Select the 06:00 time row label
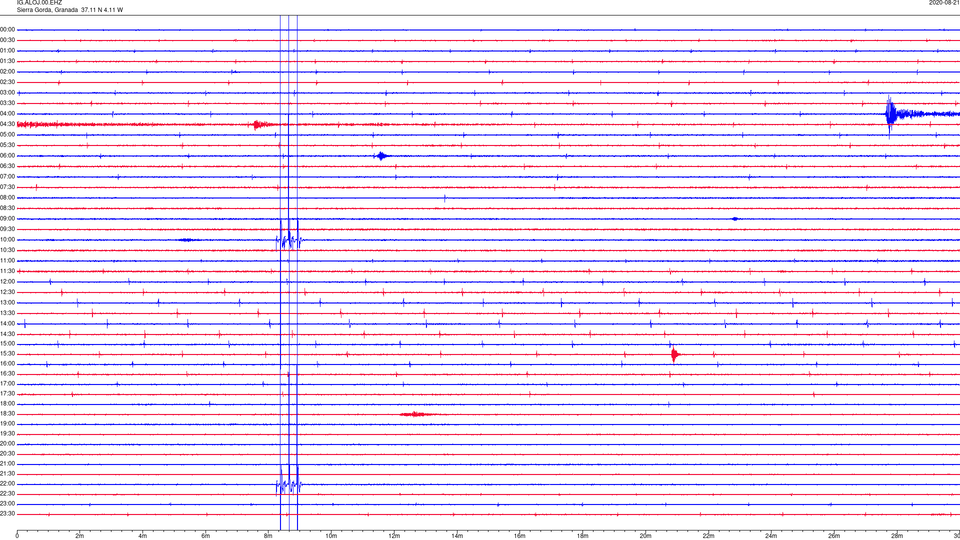This screenshot has height=540, width=960. tap(8, 156)
